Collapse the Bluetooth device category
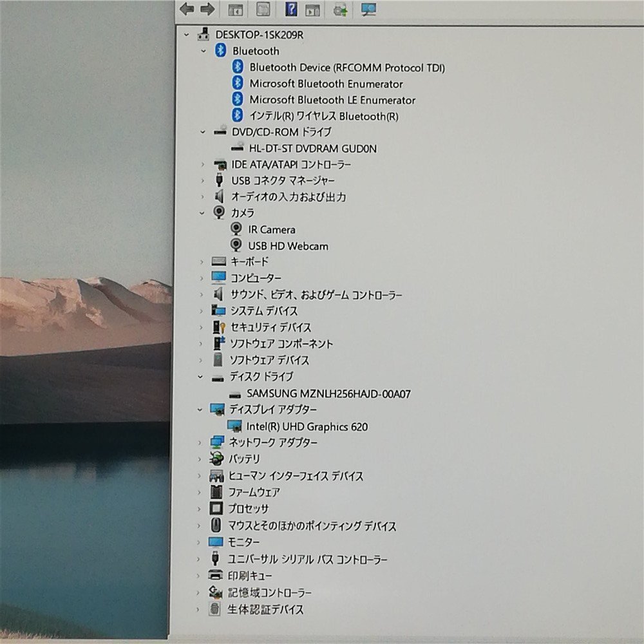 coord(202,51)
